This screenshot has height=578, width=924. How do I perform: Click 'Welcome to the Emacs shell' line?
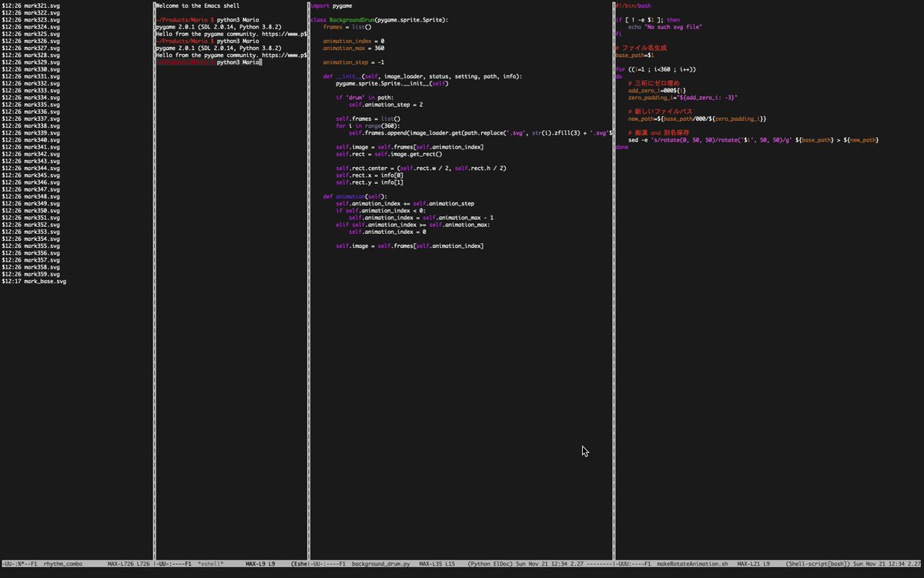tap(197, 5)
